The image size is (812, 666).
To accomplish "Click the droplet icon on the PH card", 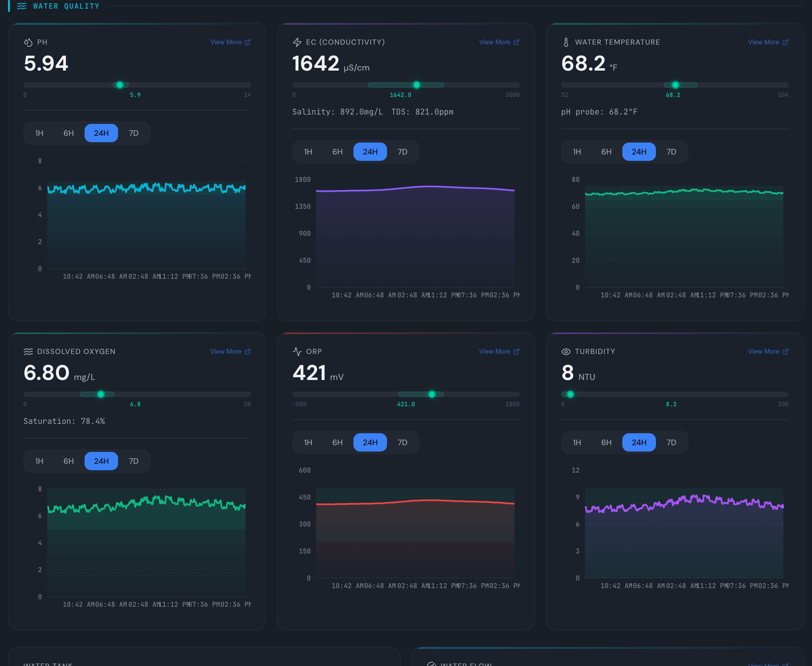I will click(28, 42).
